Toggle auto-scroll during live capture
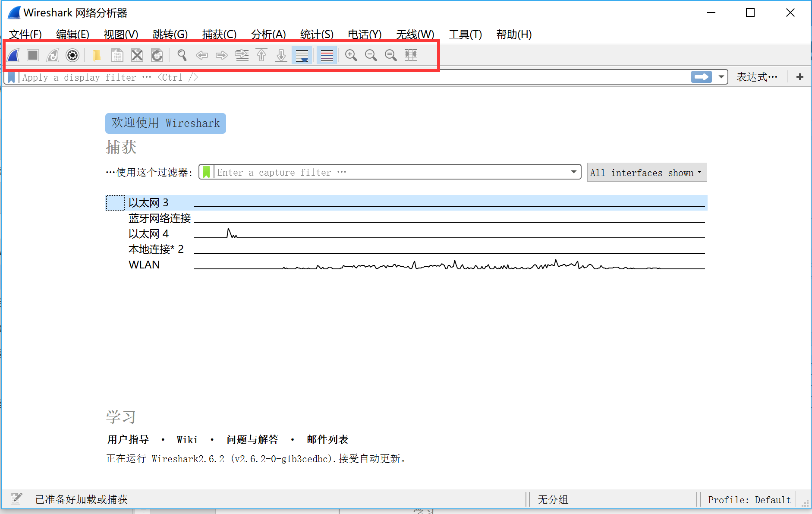Viewport: 812px width, 514px height. click(302, 55)
